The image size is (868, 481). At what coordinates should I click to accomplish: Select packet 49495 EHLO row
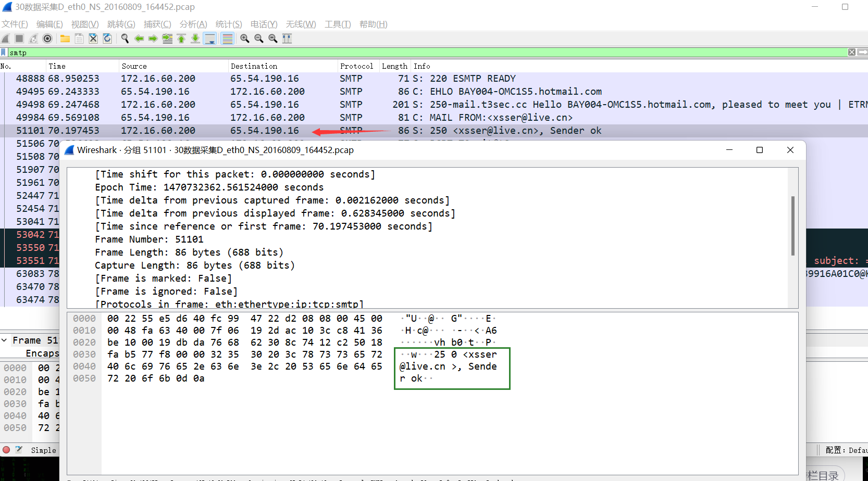434,92
